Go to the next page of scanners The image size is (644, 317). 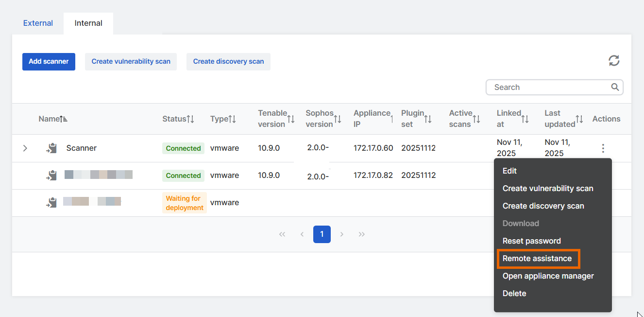click(x=341, y=234)
